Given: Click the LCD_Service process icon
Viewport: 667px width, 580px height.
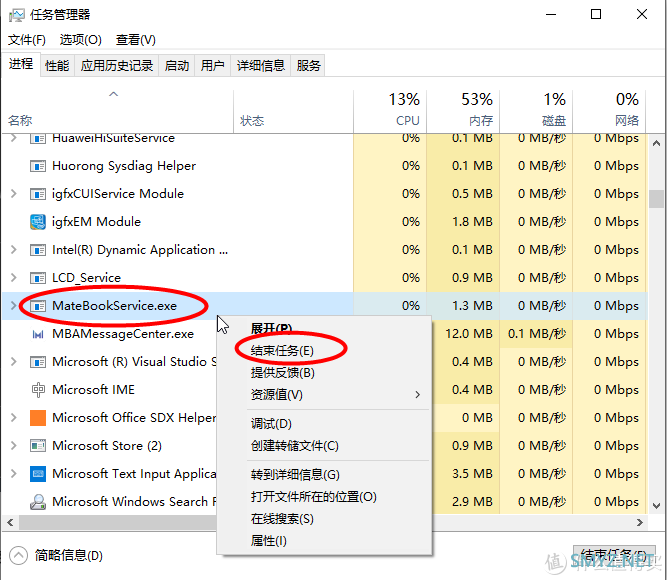Looking at the screenshot, I should (x=38, y=278).
